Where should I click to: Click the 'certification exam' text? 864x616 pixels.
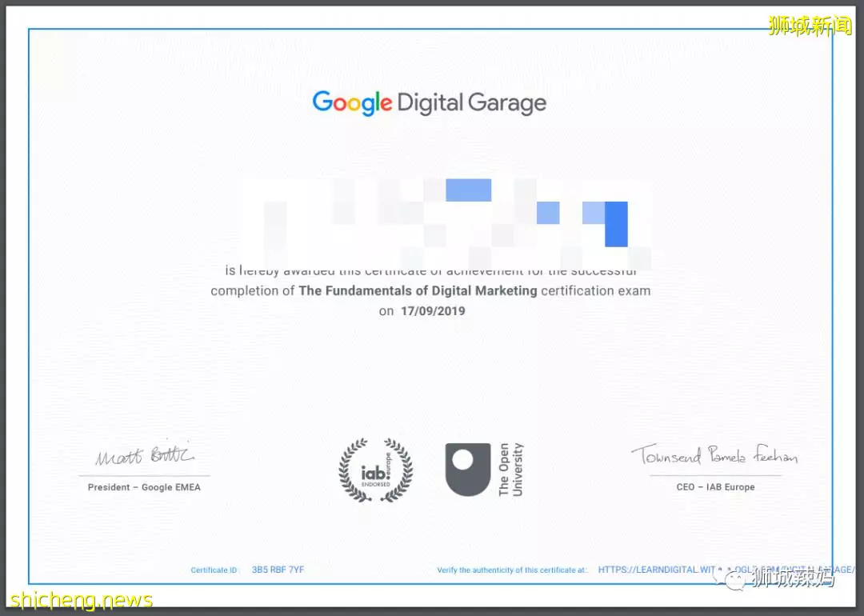(596, 290)
